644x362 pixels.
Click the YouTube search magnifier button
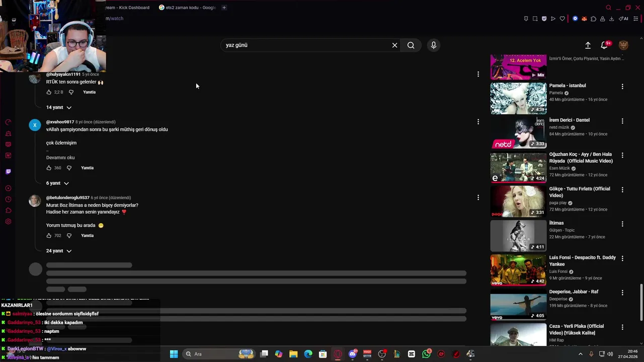tap(411, 45)
